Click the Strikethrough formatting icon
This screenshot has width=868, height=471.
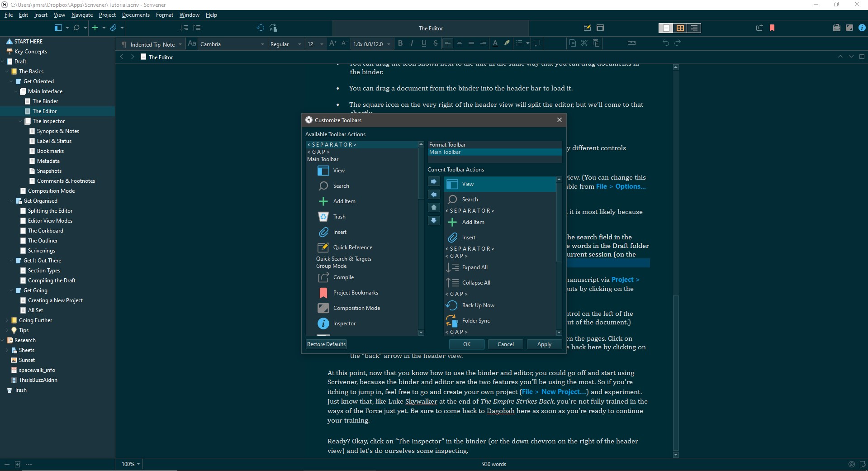point(435,43)
